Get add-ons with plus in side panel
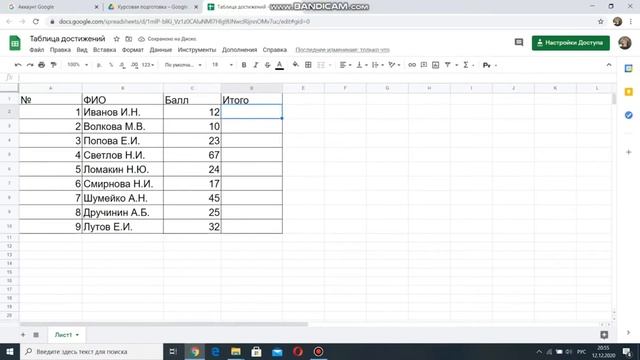 click(629, 152)
